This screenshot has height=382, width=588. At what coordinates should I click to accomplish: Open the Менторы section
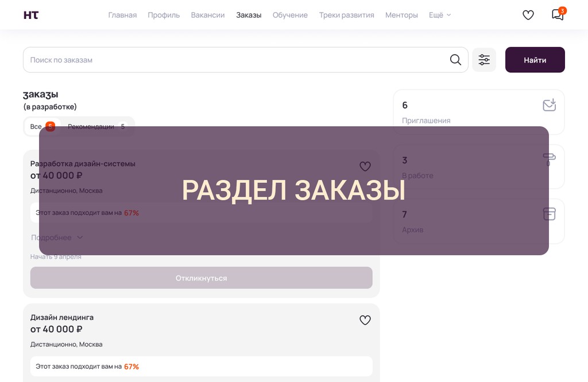[x=401, y=15]
